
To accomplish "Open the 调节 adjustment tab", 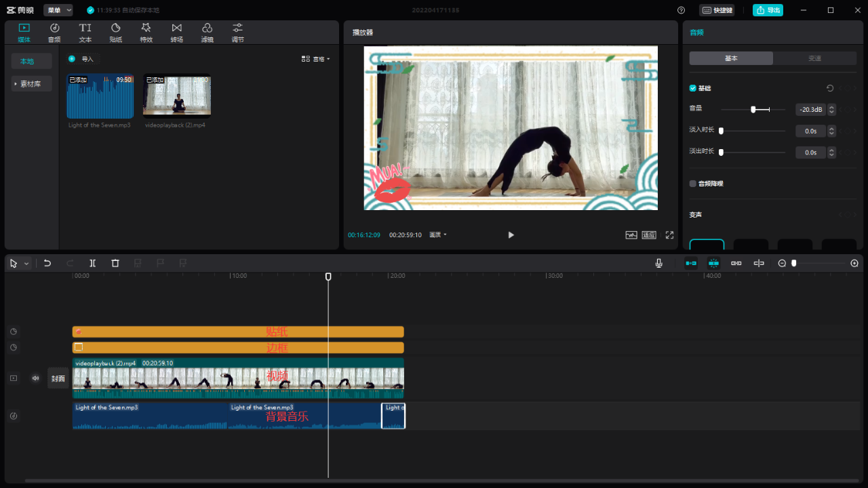I will (x=237, y=32).
